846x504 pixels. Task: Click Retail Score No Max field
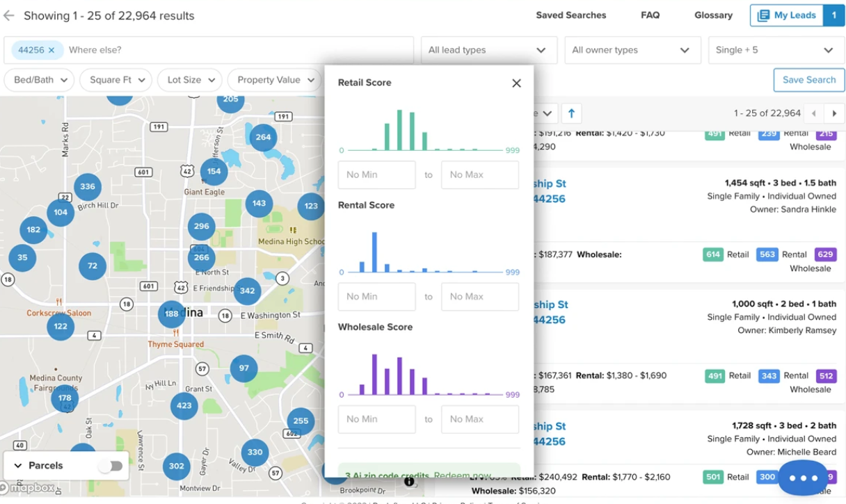pyautogui.click(x=480, y=175)
